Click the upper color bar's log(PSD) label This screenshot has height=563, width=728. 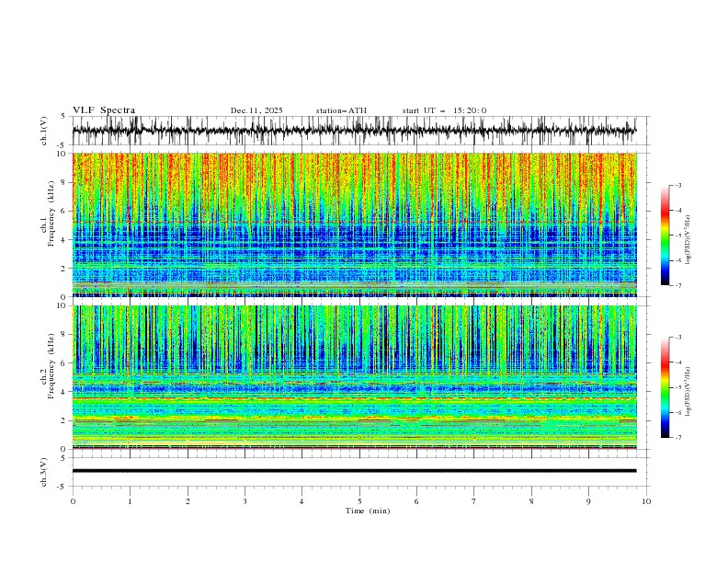click(x=688, y=240)
